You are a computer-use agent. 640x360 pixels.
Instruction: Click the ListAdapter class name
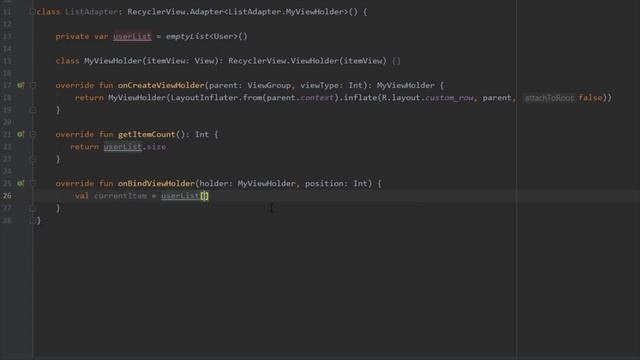point(91,12)
